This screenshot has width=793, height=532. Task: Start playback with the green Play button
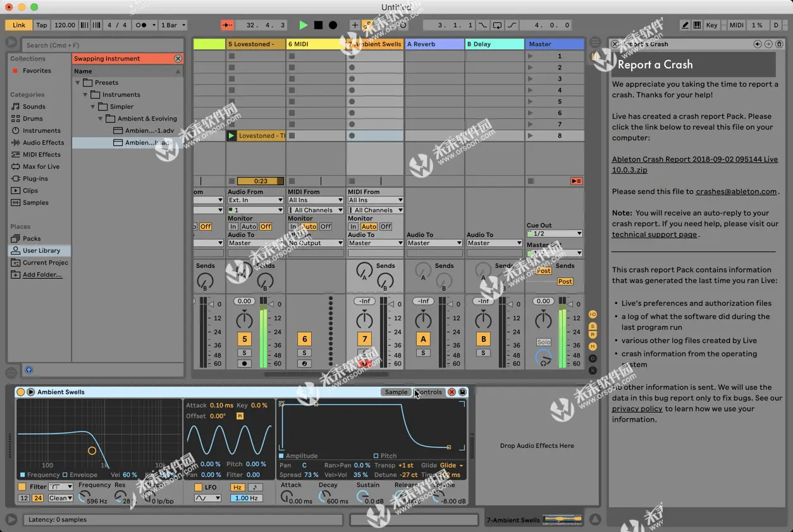pyautogui.click(x=303, y=25)
